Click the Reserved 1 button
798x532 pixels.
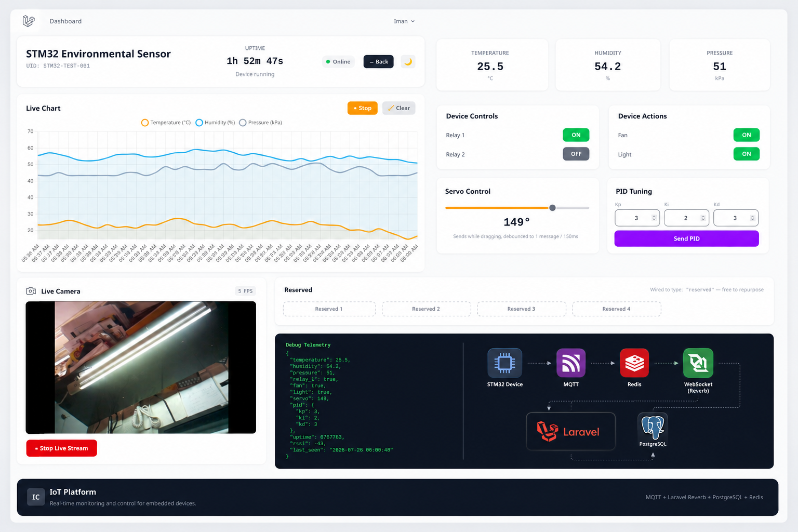tap(329, 309)
